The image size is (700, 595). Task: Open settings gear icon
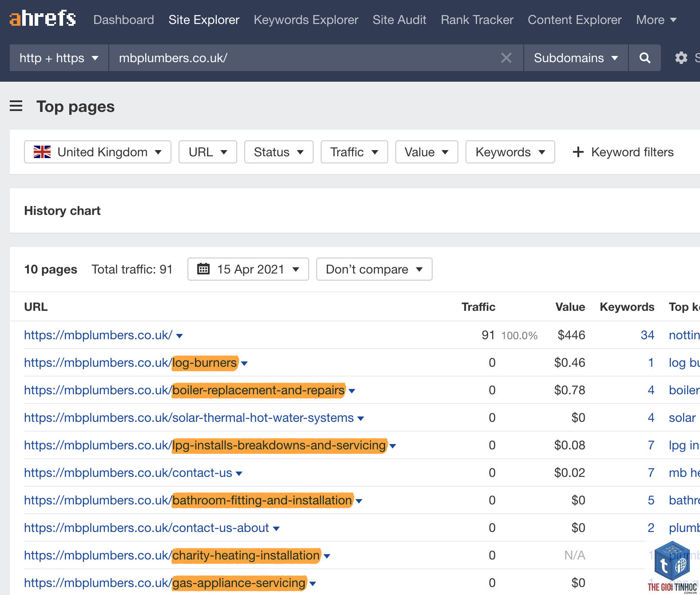pos(681,58)
